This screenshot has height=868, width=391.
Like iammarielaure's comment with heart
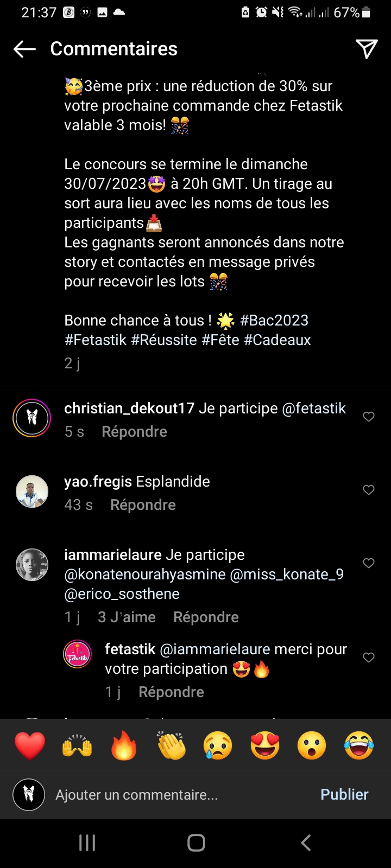(369, 563)
